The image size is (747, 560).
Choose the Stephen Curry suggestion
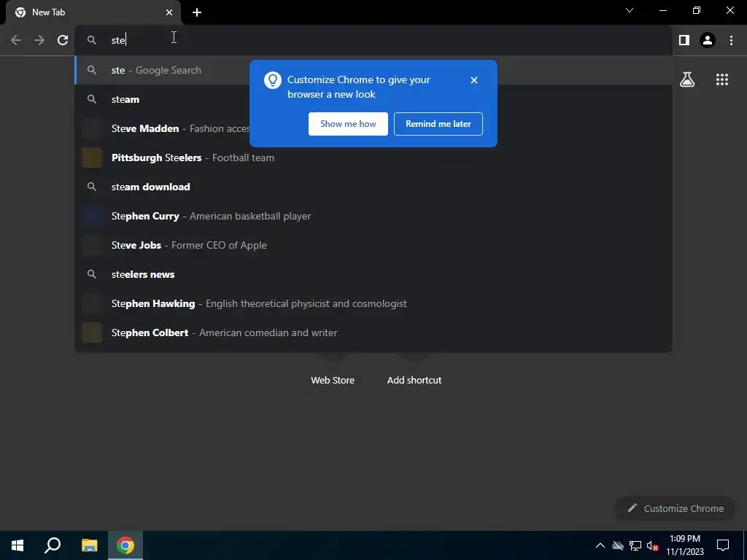click(x=373, y=216)
